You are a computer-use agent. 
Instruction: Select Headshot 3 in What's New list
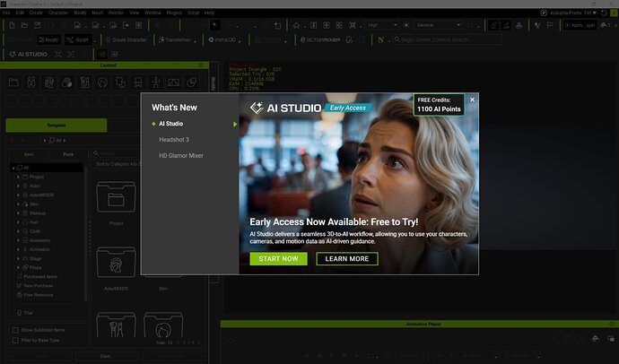[x=174, y=140]
